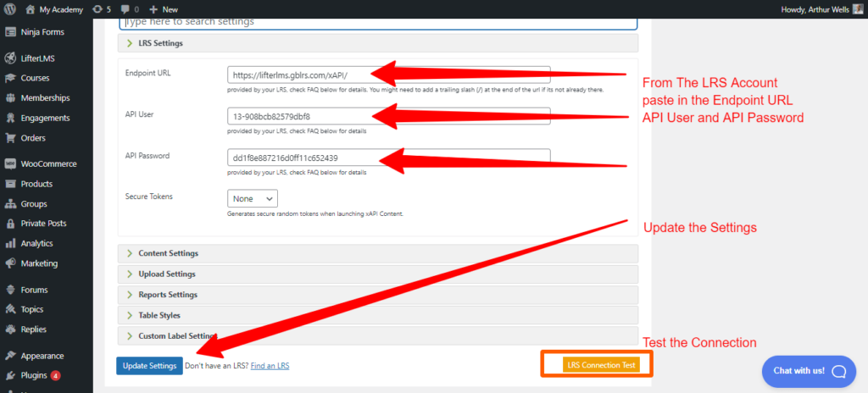
Task: Click the Orders cart icon
Action: [x=10, y=138]
